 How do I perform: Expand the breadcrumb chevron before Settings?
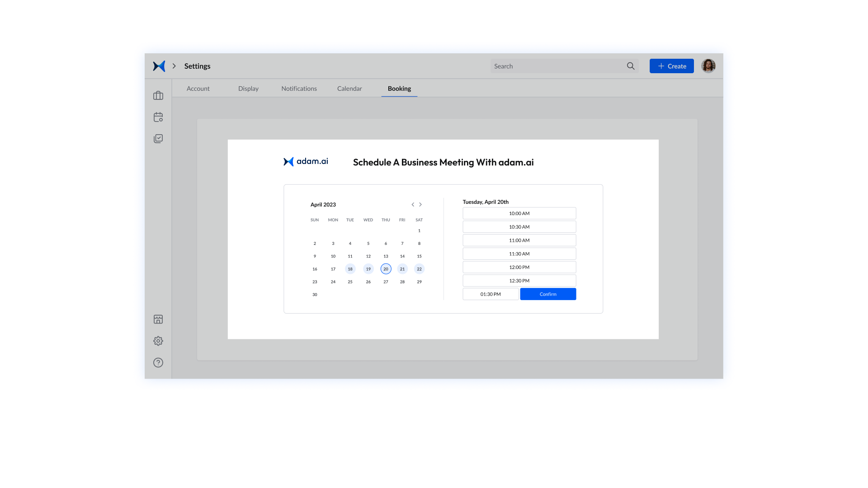174,66
